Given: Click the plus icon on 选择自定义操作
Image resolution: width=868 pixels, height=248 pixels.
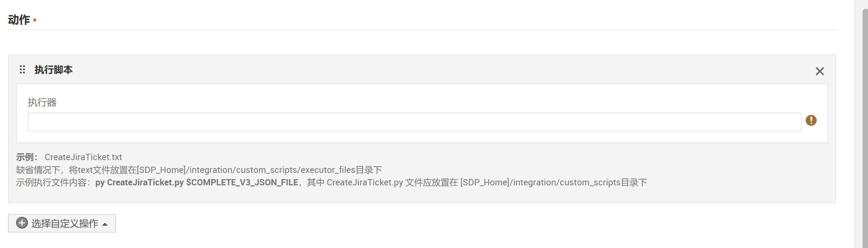Looking at the screenshot, I should (22, 223).
